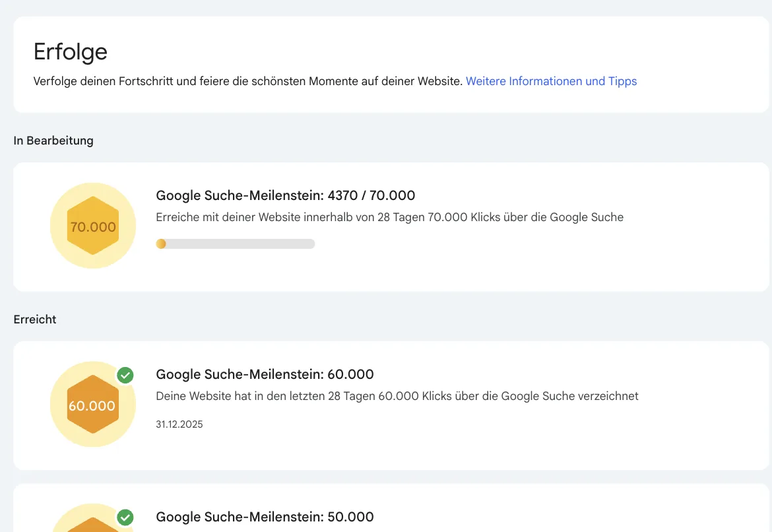Select title Google Suche-Meilenstein: 60.000
The image size is (772, 532).
[265, 374]
